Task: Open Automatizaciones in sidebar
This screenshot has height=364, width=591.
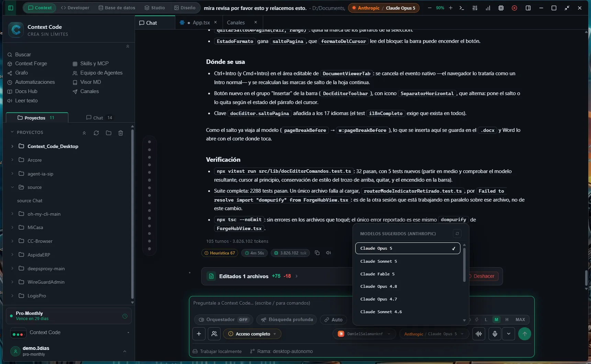Action: point(35,82)
